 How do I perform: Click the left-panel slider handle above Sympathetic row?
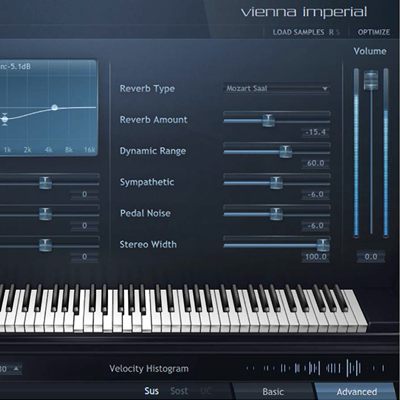click(45, 182)
